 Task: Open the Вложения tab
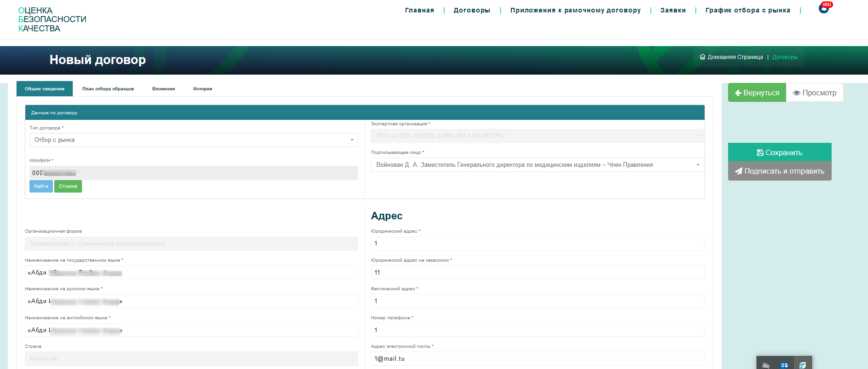163,89
